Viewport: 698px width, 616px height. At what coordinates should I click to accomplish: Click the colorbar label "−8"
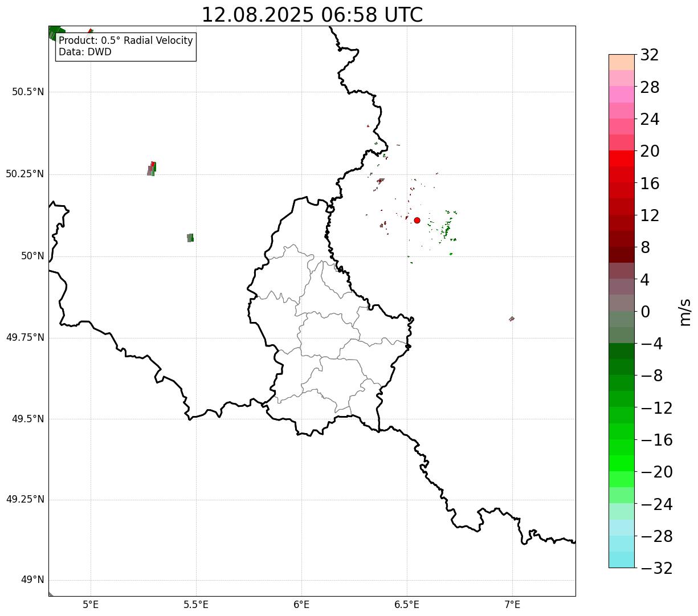(651, 376)
